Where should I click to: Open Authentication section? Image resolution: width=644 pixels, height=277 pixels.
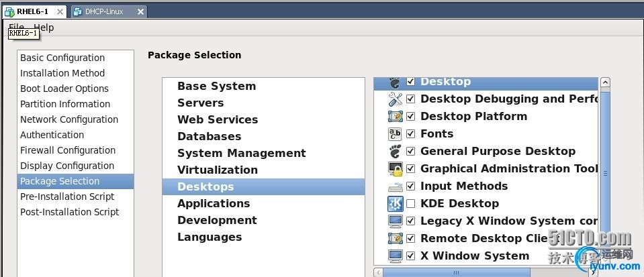tap(76, 135)
